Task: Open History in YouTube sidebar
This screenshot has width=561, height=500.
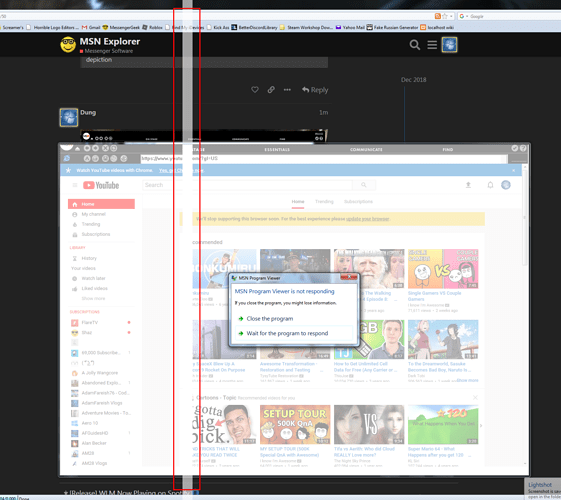Action: click(89, 258)
